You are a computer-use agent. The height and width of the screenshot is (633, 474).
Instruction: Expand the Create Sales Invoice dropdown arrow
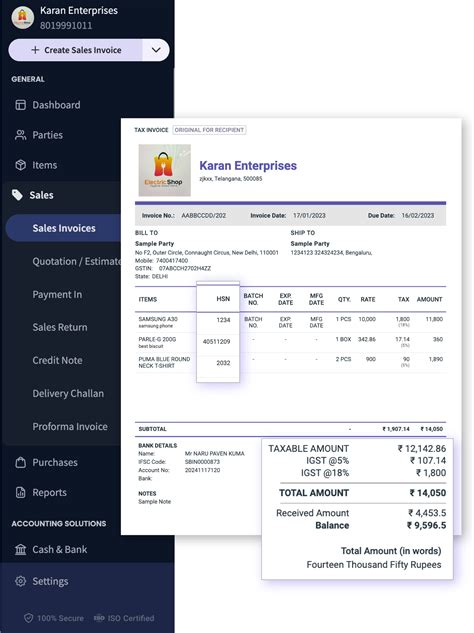[x=156, y=50]
